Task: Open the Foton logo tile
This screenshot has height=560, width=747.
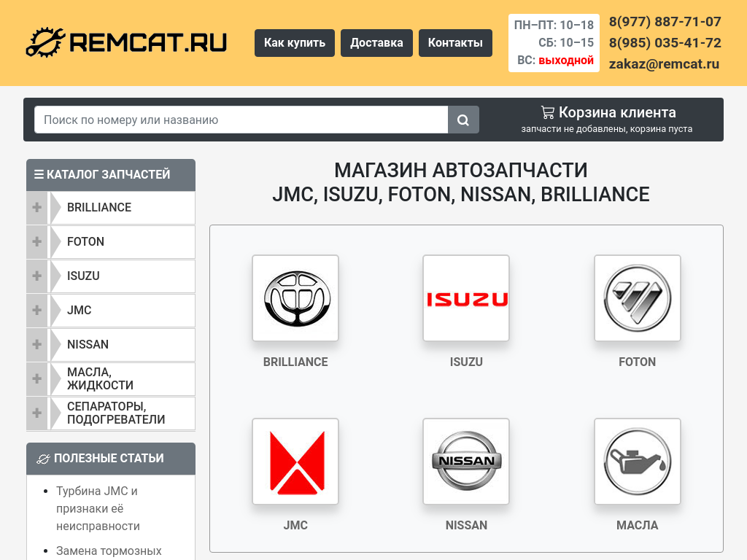Action: tap(638, 298)
